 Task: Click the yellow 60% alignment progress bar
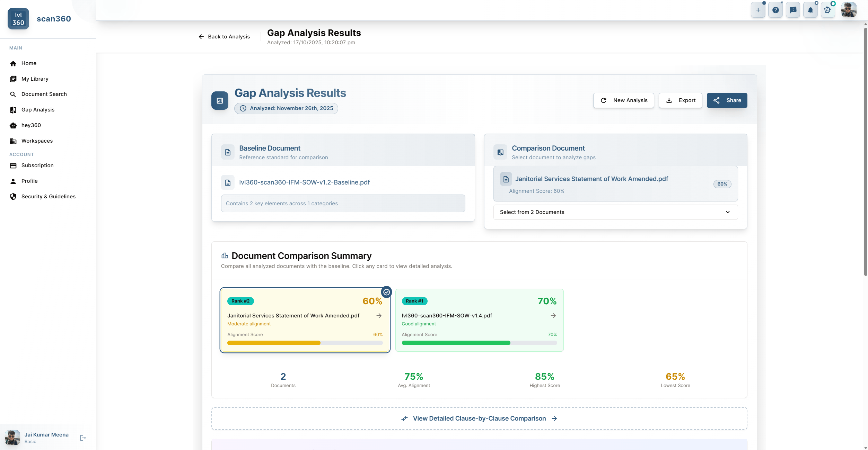tap(274, 343)
